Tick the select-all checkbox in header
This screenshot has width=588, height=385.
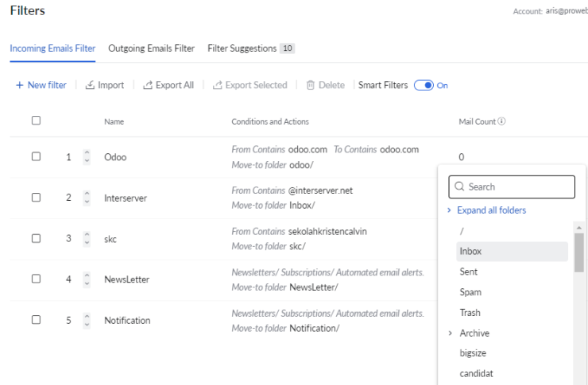click(x=36, y=121)
